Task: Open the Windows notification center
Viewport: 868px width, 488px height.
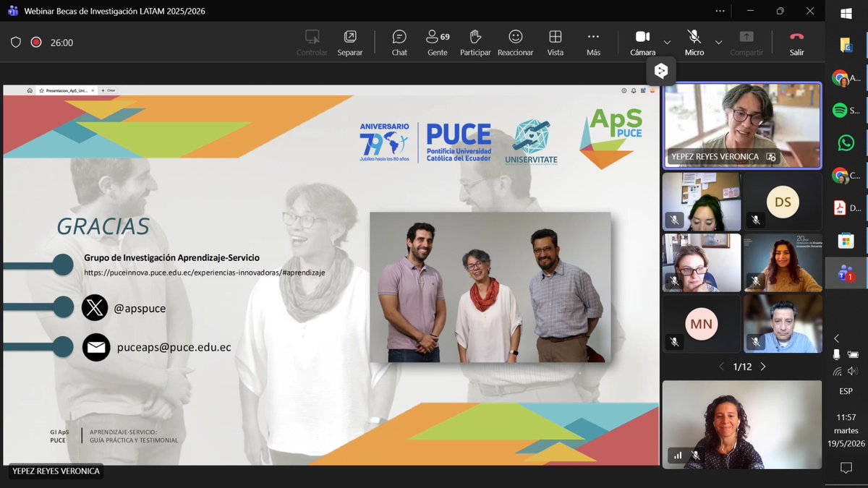Action: (x=846, y=468)
